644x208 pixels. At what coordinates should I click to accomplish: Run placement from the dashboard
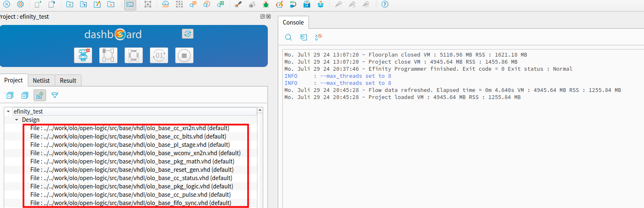108,55
